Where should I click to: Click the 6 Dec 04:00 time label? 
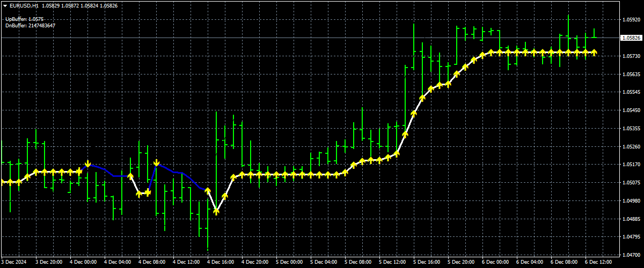click(x=530, y=263)
